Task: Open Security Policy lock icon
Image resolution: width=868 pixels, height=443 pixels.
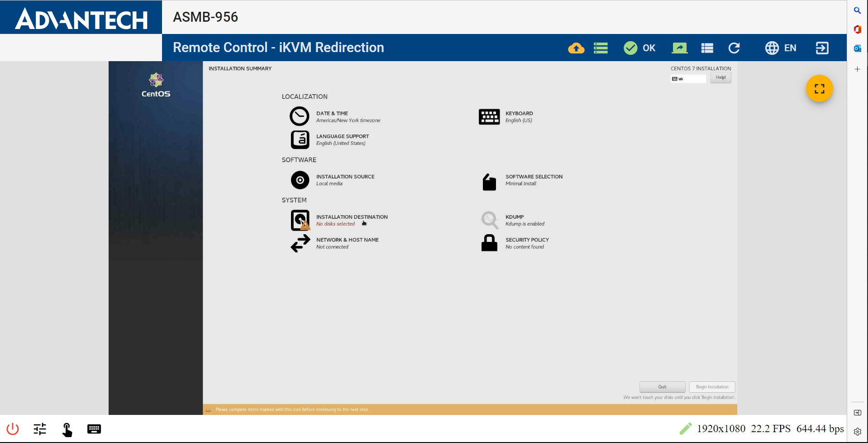Action: point(489,243)
